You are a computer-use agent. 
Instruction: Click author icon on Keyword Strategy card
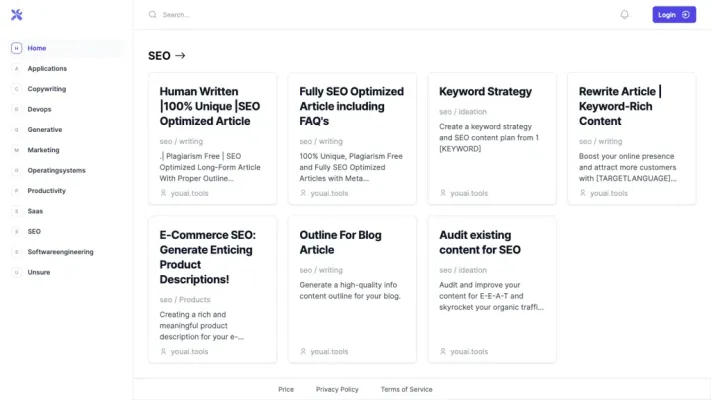point(443,193)
